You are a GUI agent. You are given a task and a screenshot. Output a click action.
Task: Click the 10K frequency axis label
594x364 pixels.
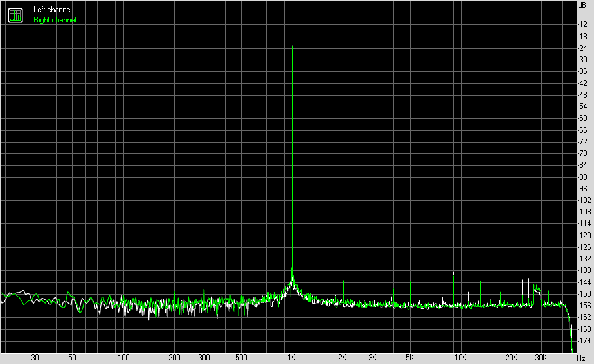pyautogui.click(x=461, y=358)
